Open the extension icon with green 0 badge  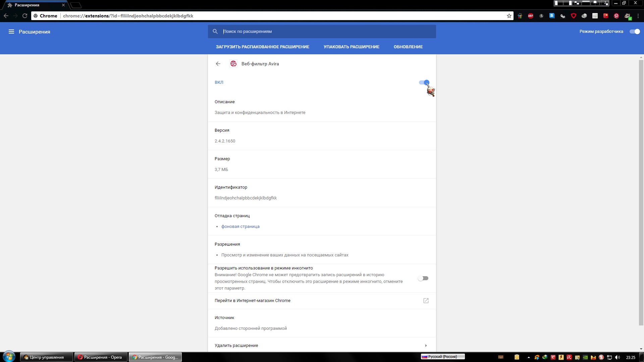pyautogui.click(x=628, y=16)
